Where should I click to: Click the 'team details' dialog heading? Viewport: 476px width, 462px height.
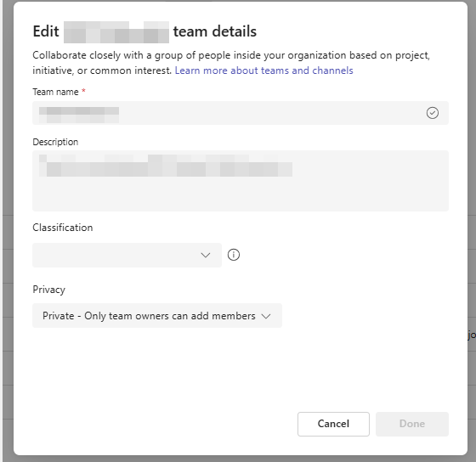click(144, 31)
